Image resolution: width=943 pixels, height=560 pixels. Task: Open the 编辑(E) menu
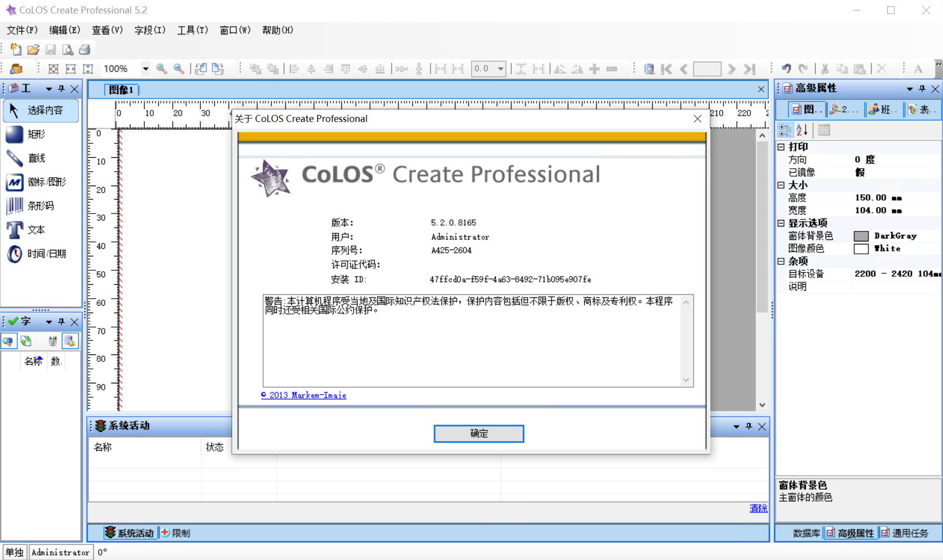pos(65,30)
